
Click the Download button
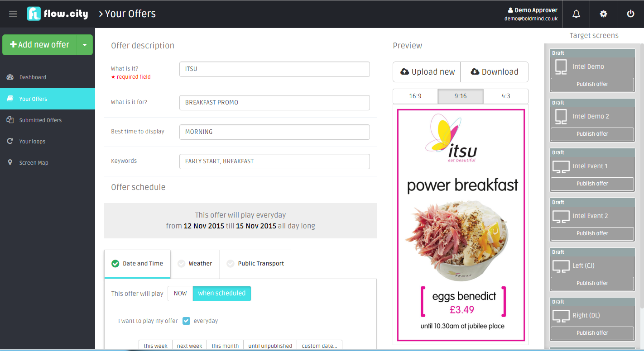[x=495, y=72]
